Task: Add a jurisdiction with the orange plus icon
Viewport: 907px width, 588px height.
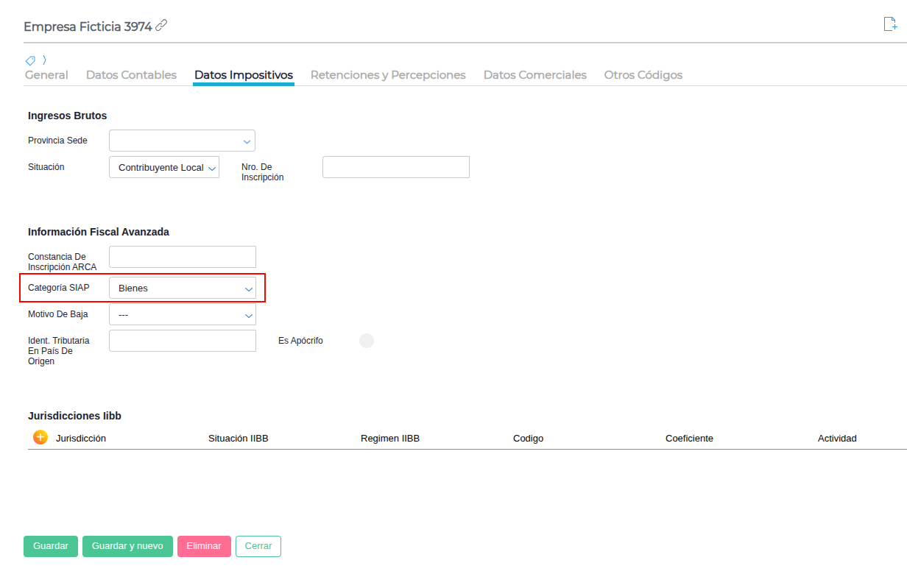Action: (40, 437)
